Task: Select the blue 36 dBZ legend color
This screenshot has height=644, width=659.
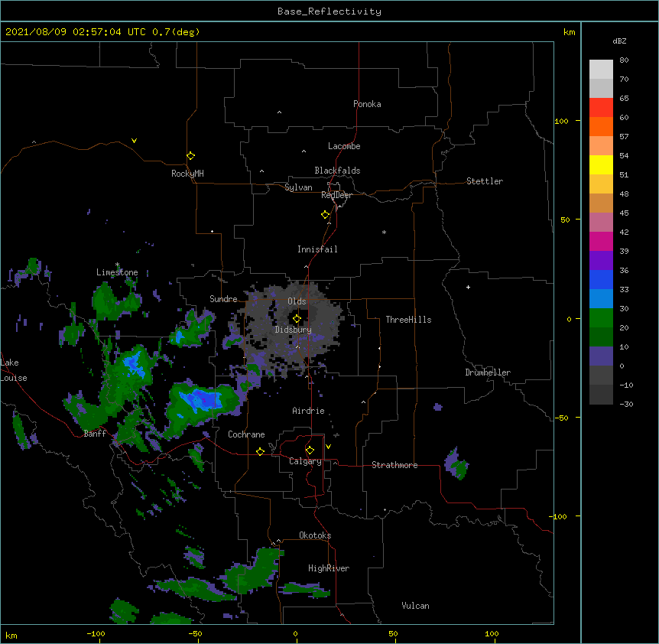Action: pyautogui.click(x=601, y=279)
